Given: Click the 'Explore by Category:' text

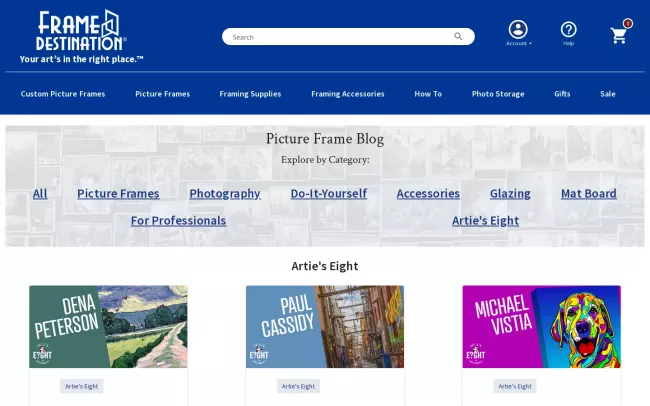Looking at the screenshot, I should point(325,160).
